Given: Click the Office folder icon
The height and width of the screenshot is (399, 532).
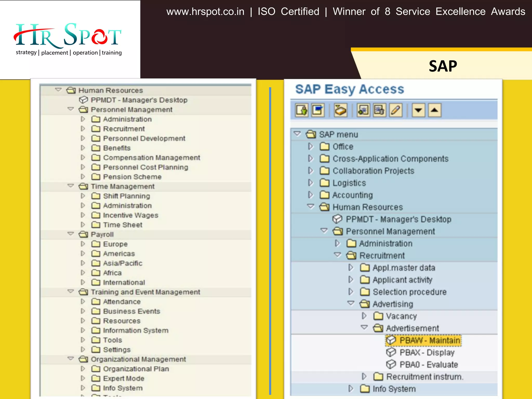Looking at the screenshot, I should coord(325,147).
